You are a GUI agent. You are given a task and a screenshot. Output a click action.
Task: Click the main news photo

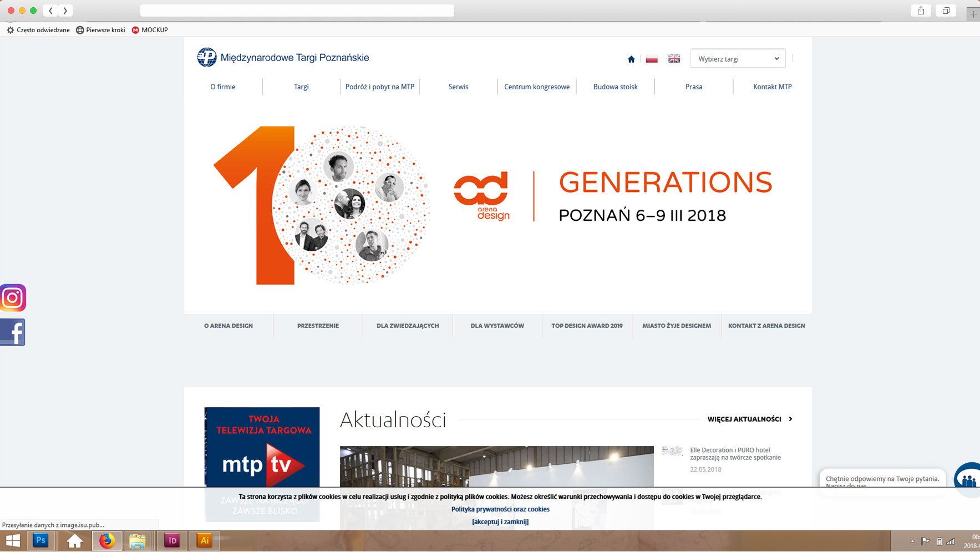click(496, 487)
